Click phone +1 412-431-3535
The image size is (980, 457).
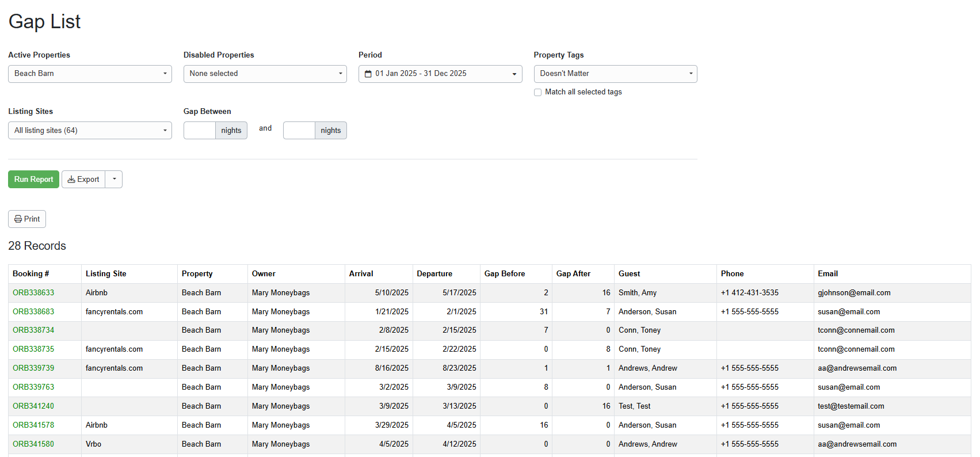click(x=750, y=292)
